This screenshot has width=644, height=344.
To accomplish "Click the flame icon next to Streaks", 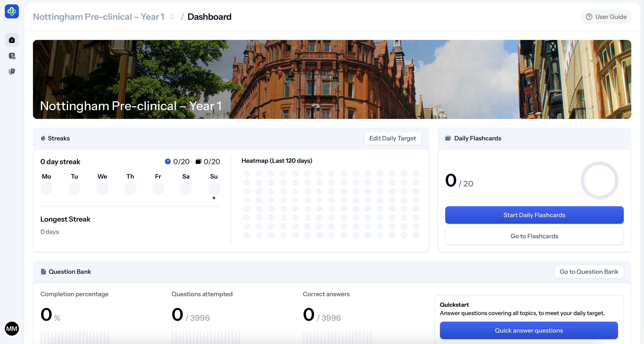I will click(x=43, y=138).
